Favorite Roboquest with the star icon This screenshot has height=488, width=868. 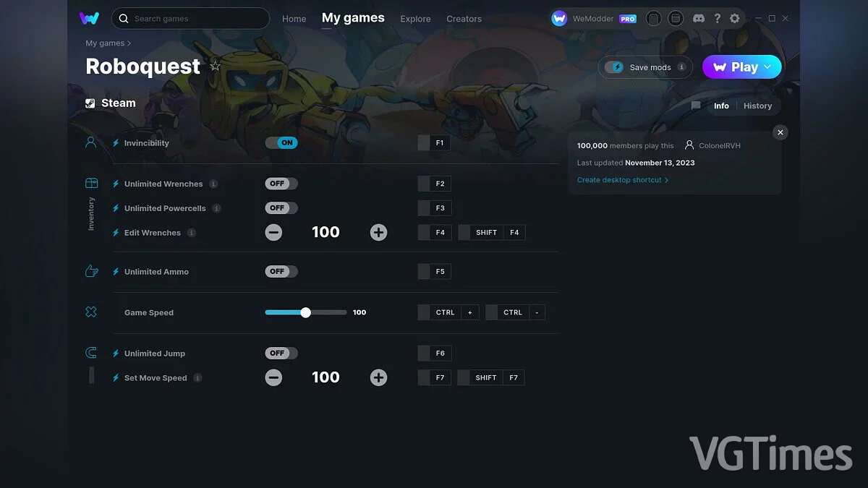tap(215, 67)
